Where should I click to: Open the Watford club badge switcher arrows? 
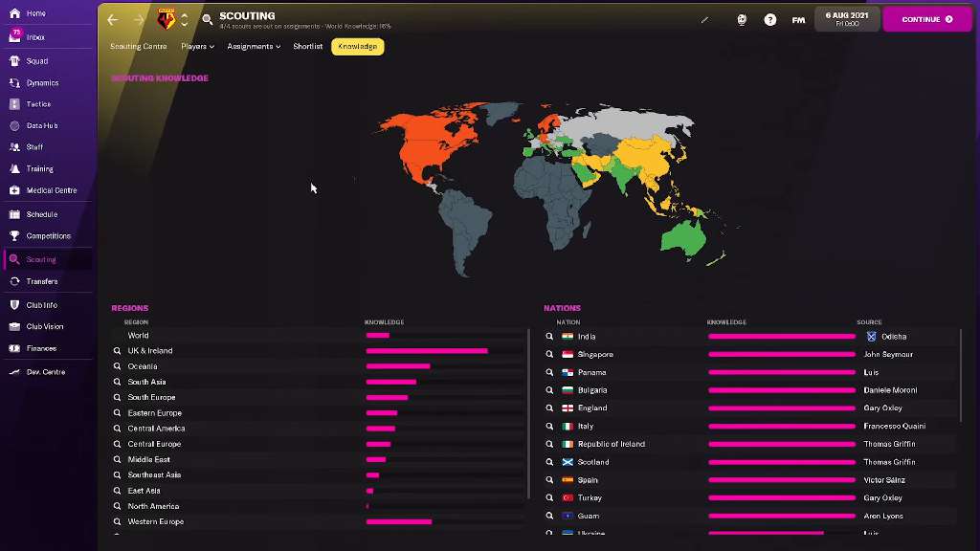(x=185, y=20)
